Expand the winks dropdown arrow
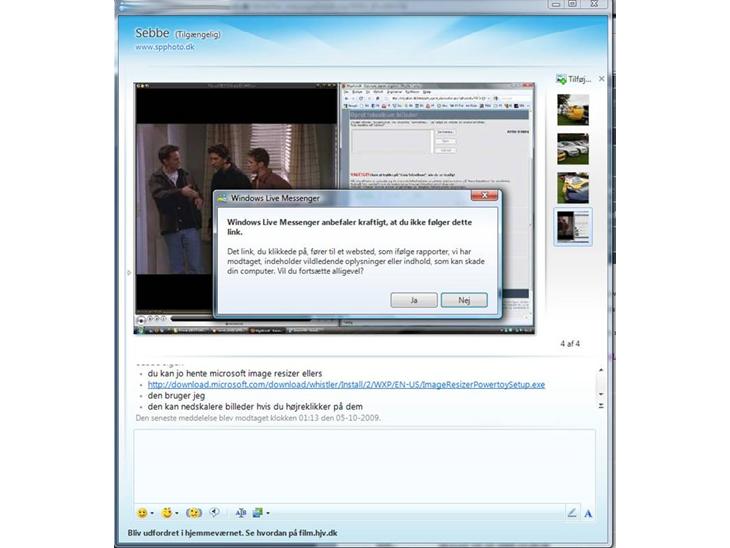This screenshot has height=548, width=730. 179,514
